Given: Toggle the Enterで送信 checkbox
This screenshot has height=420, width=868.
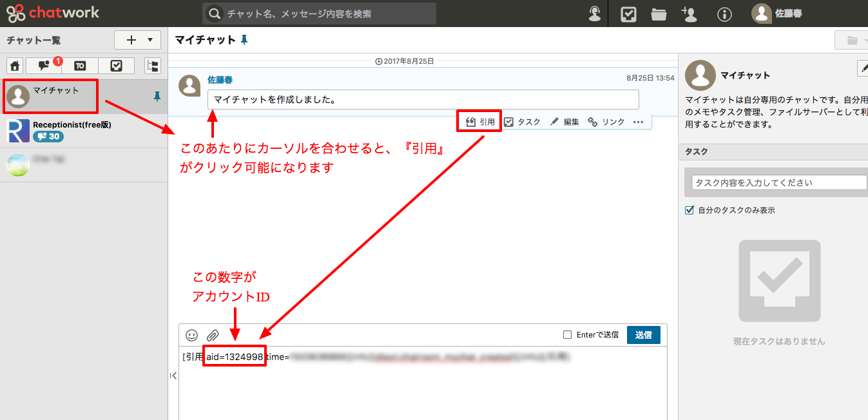Looking at the screenshot, I should 568,335.
